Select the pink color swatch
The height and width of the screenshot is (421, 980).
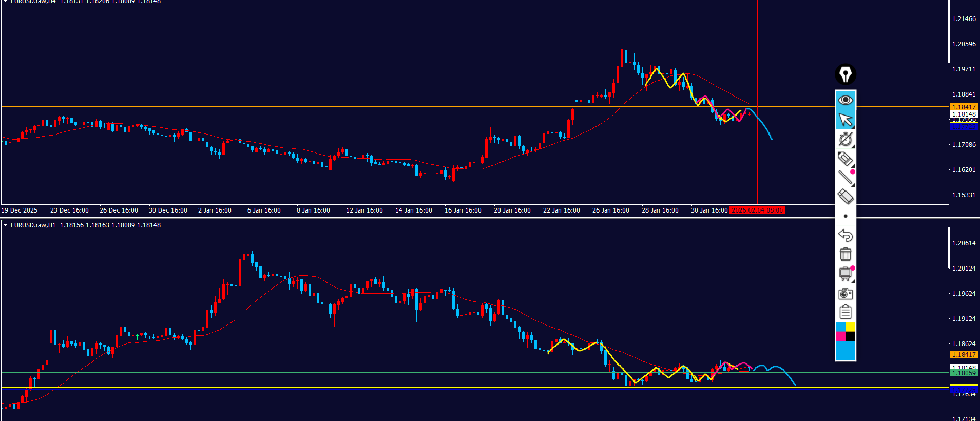[x=840, y=336]
